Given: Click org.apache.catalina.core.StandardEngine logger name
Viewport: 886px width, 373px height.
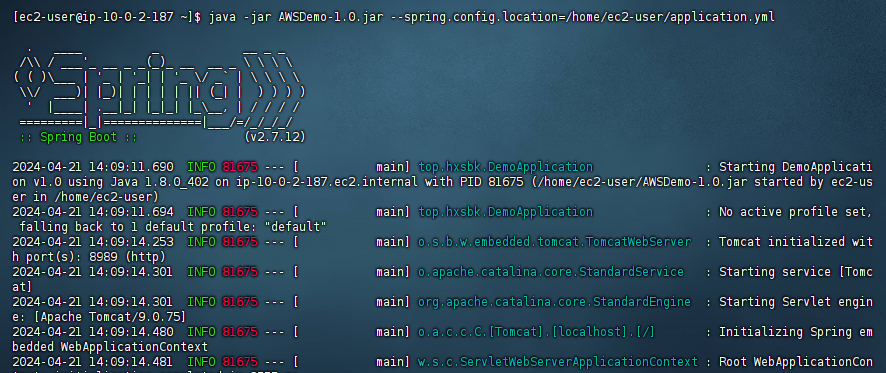Looking at the screenshot, I should pyautogui.click(x=555, y=302).
